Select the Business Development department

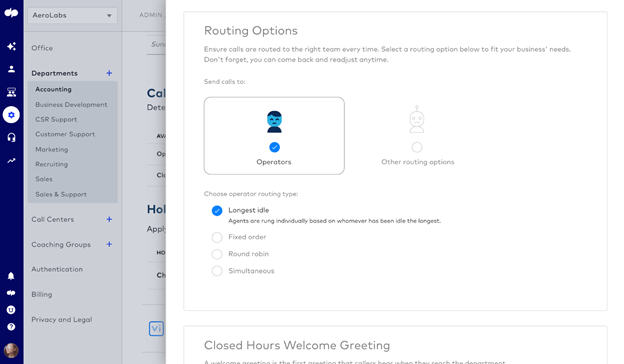click(x=71, y=105)
